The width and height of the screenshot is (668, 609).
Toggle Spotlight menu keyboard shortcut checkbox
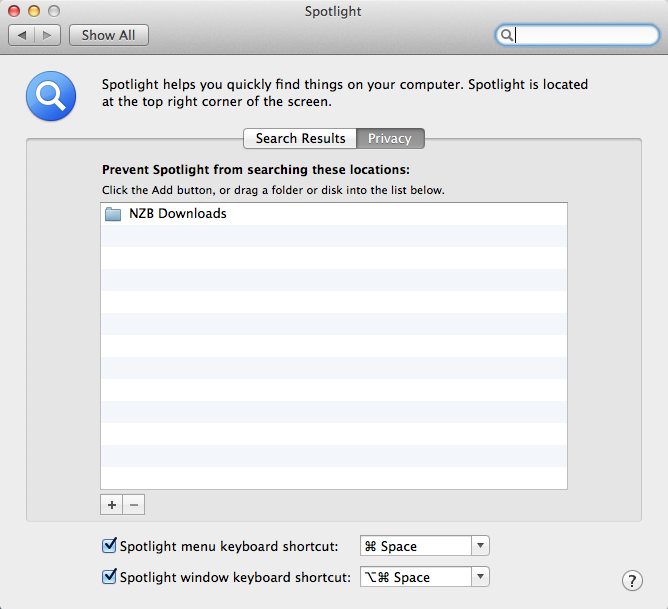pos(109,546)
